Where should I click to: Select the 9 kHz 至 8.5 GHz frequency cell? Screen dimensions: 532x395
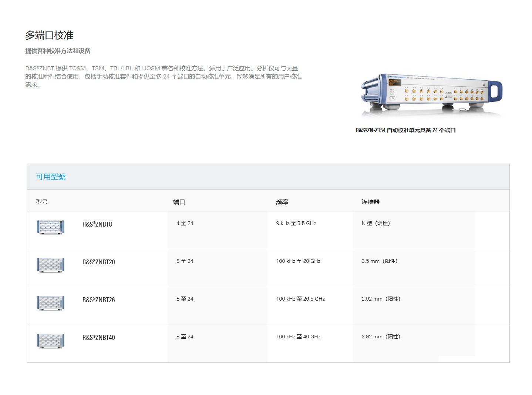[x=296, y=224]
